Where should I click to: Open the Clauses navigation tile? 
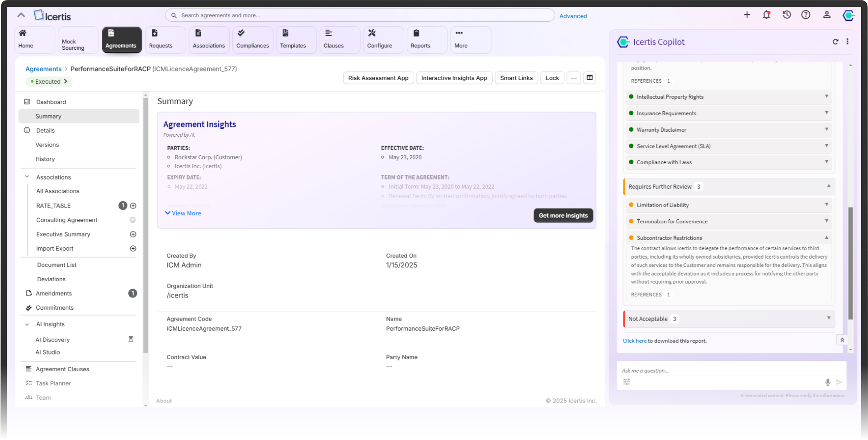point(340,40)
